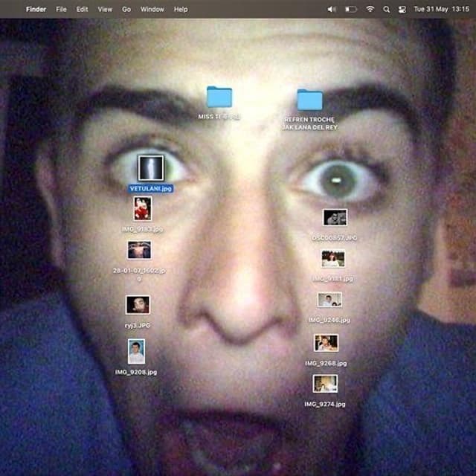
Task: Select the DSC00857.JPG image file
Action: click(x=335, y=217)
